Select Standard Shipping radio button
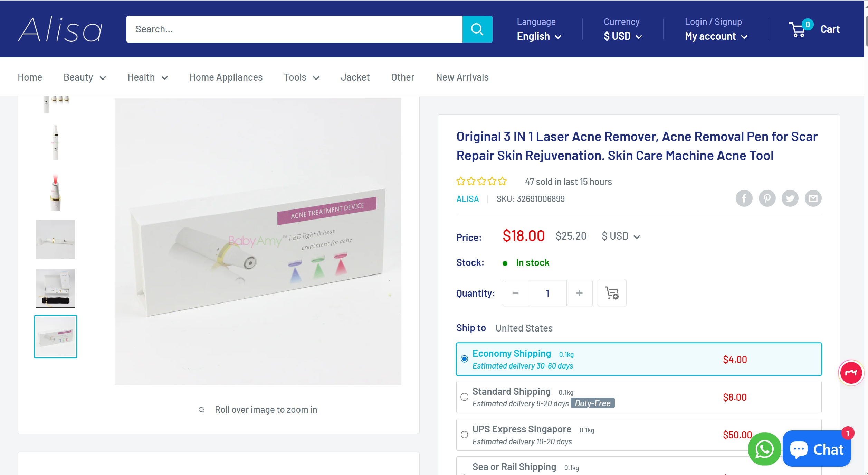This screenshot has height=475, width=868. click(x=464, y=397)
